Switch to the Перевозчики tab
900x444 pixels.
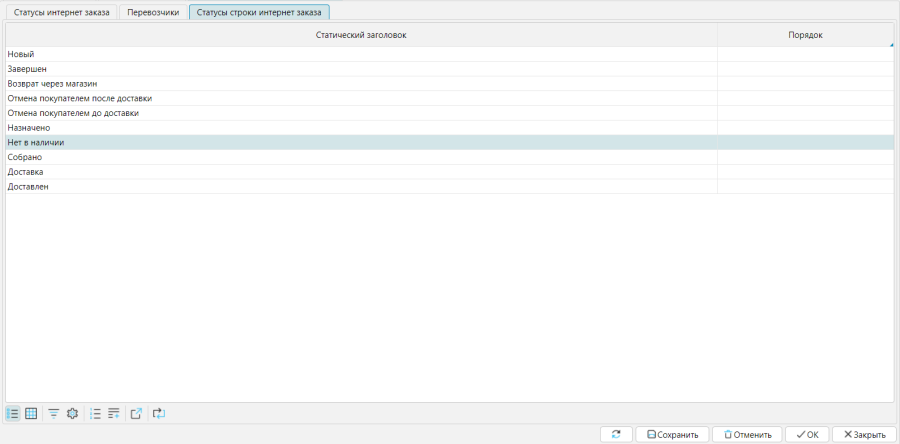[153, 12]
